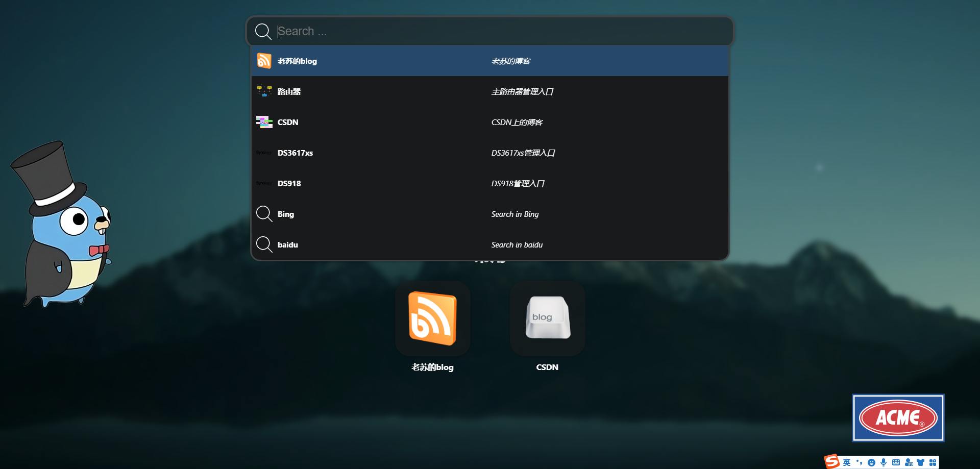Click the magnifier icon in search bar
This screenshot has height=469, width=980.
point(263,31)
